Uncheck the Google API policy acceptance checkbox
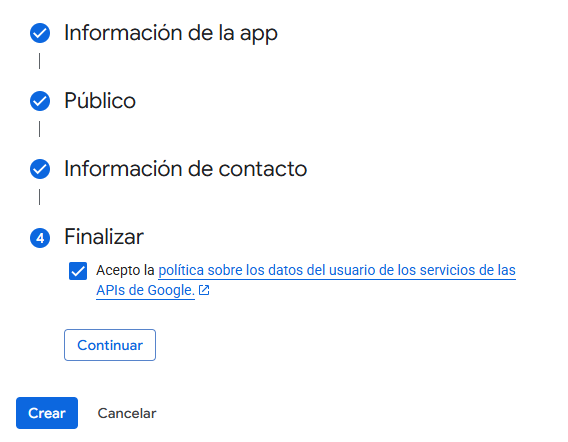Screen dimensions: 568x442 tap(78, 271)
